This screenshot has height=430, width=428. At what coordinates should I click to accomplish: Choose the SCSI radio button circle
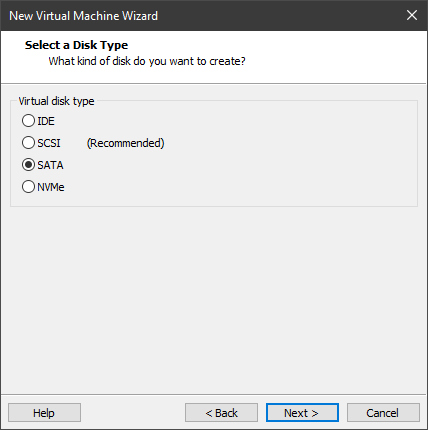tap(28, 143)
